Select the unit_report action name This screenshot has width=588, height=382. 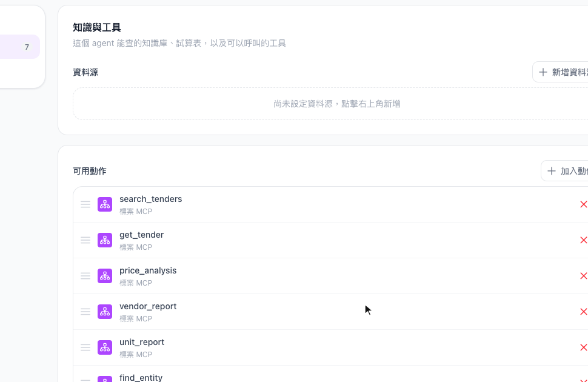pos(142,342)
